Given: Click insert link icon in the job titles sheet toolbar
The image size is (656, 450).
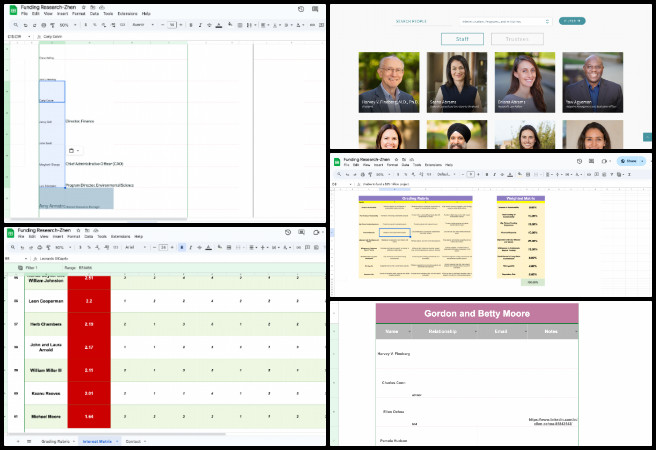Looking at the screenshot, I should coord(312,25).
